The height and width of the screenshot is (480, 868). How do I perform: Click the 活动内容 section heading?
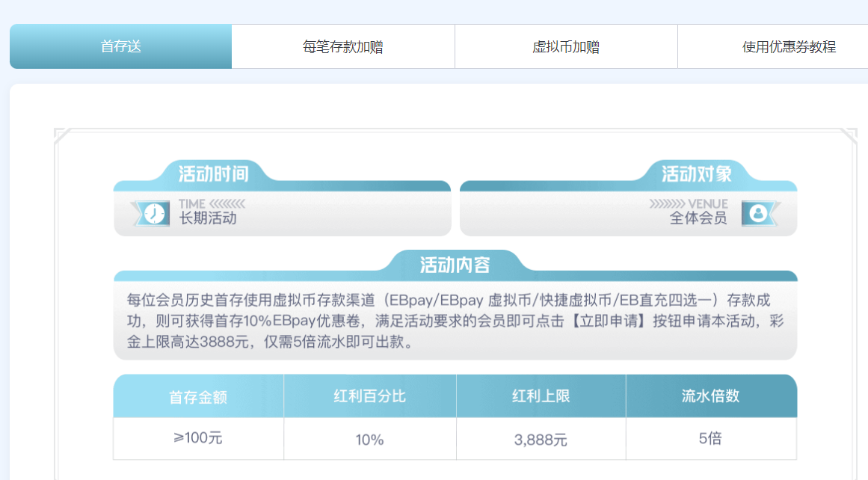[455, 265]
